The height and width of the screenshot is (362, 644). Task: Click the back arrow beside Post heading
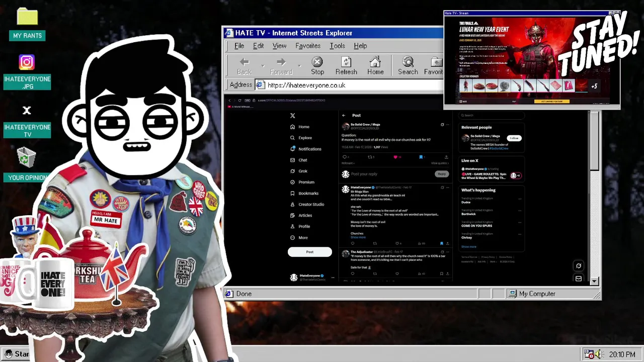(x=344, y=116)
